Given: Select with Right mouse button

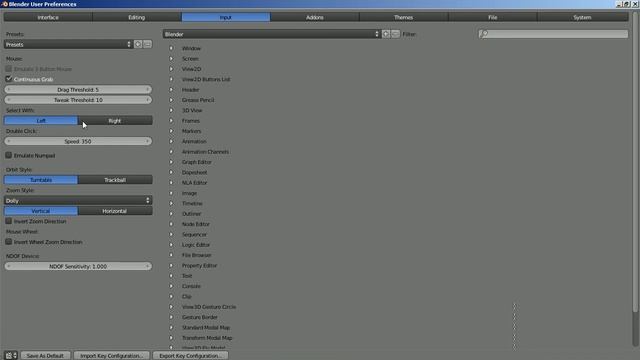Looking at the screenshot, I should [x=115, y=120].
